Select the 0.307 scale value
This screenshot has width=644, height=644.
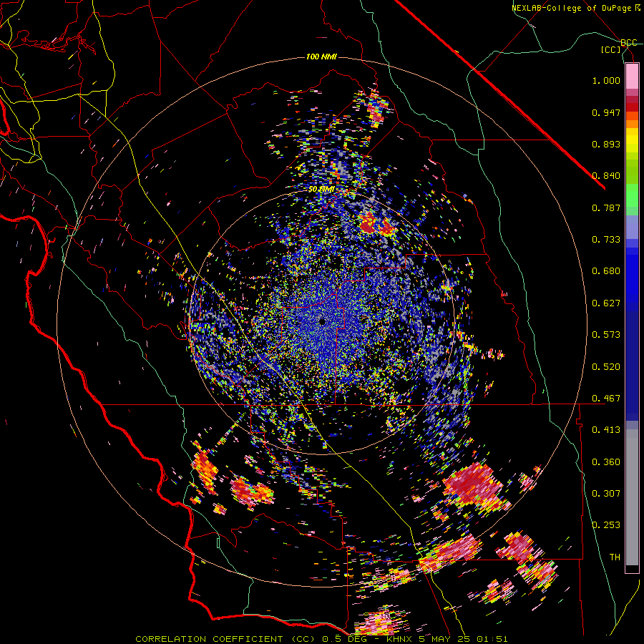point(606,494)
